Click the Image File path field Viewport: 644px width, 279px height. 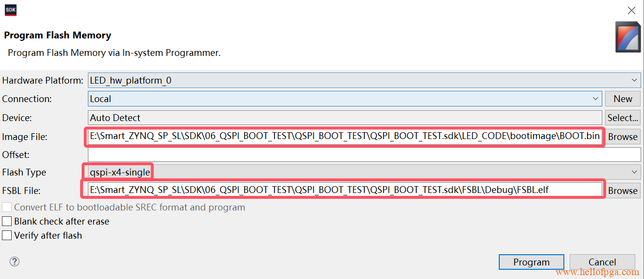pyautogui.click(x=345, y=137)
